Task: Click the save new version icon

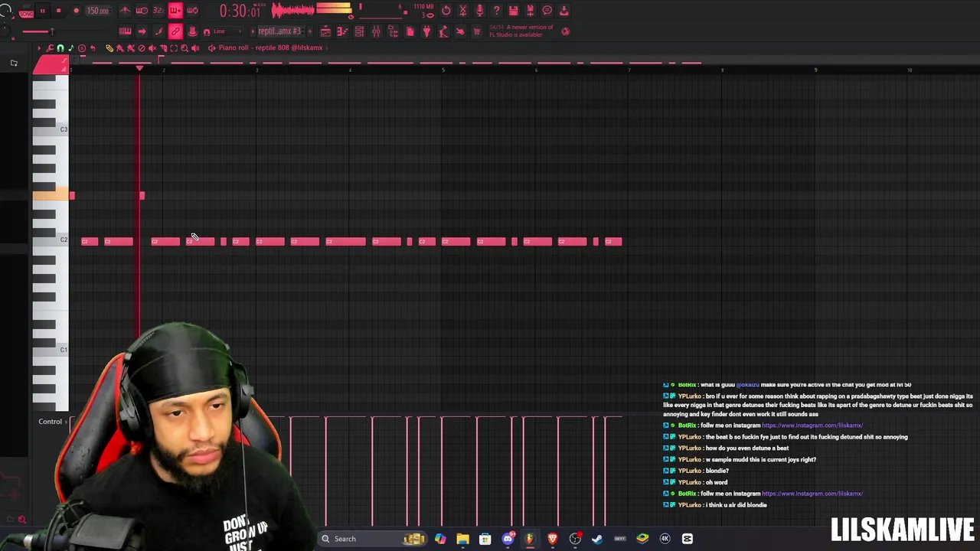Action: tap(530, 10)
